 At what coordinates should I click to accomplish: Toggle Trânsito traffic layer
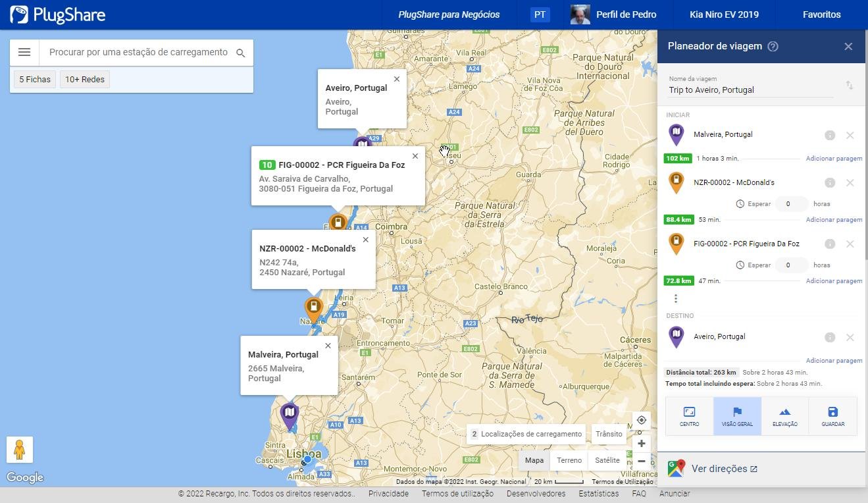click(x=609, y=434)
